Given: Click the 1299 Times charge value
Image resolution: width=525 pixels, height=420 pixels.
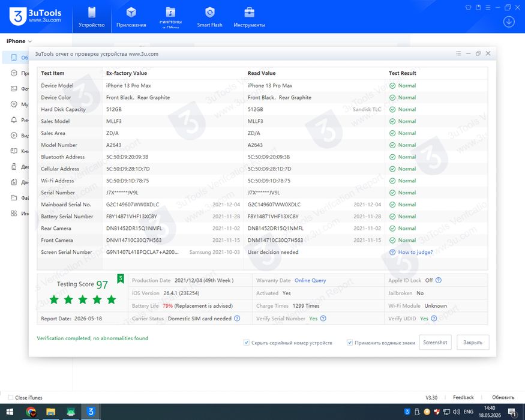Looking at the screenshot, I should (x=306, y=306).
